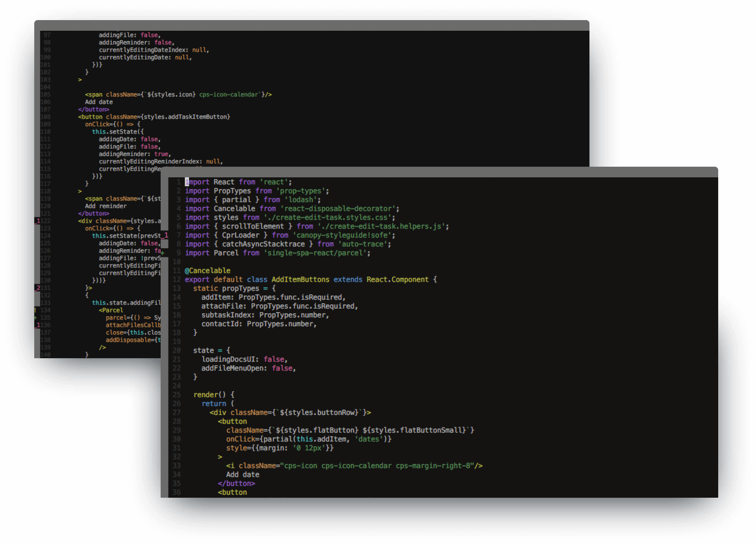Click the this.setState({ line 110 in back window
The height and width of the screenshot is (545, 756).
click(118, 132)
